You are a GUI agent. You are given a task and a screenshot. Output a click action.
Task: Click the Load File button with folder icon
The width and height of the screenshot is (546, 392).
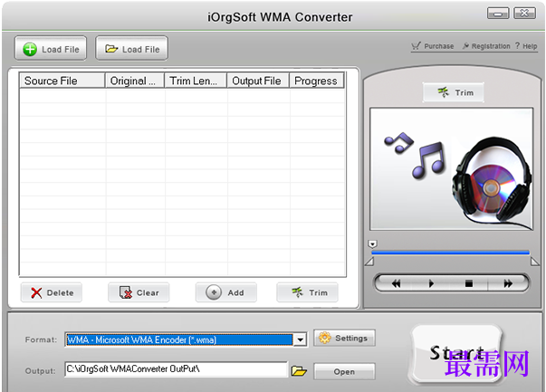pos(131,48)
